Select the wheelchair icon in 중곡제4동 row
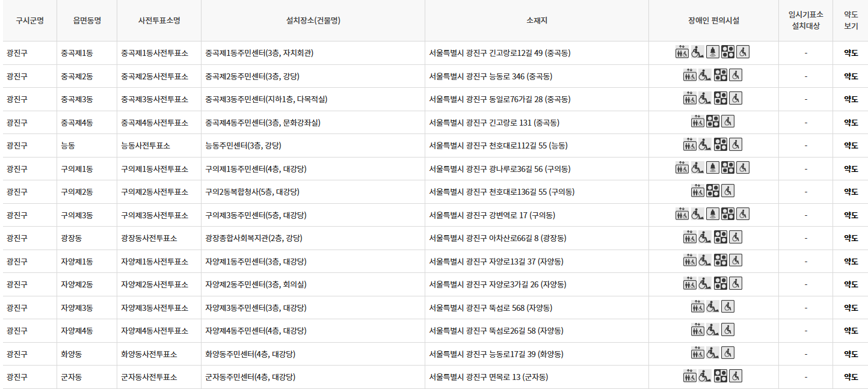 tap(727, 121)
